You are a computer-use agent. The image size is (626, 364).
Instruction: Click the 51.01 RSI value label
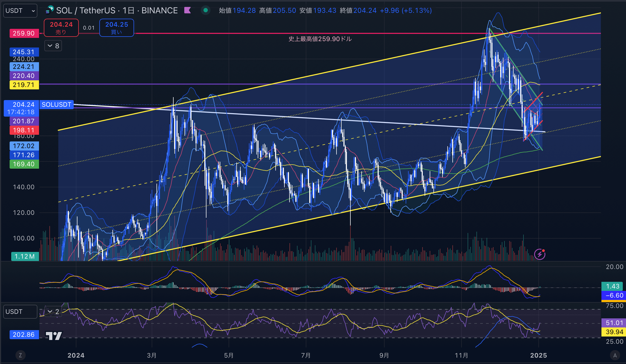(x=613, y=323)
